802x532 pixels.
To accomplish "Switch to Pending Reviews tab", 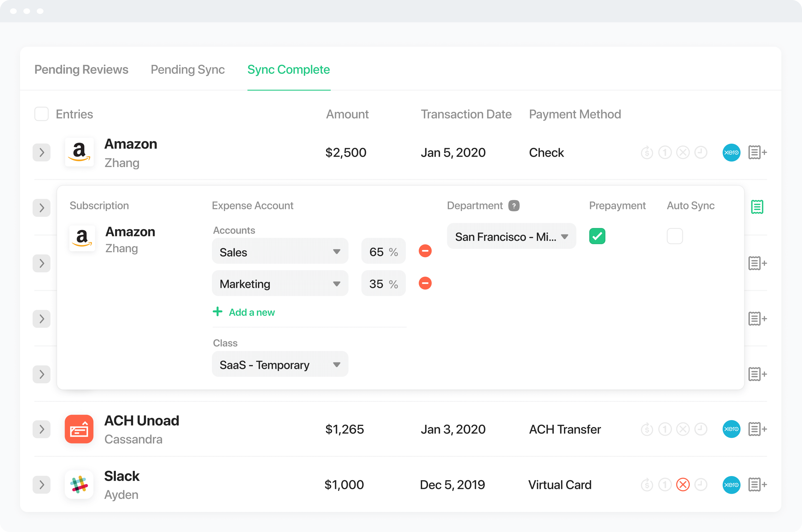I will pos(82,70).
